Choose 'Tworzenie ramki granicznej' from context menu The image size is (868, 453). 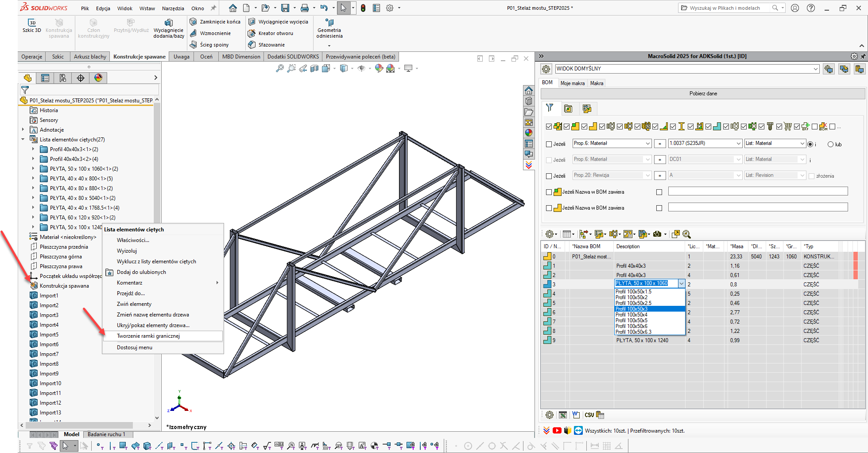click(148, 336)
